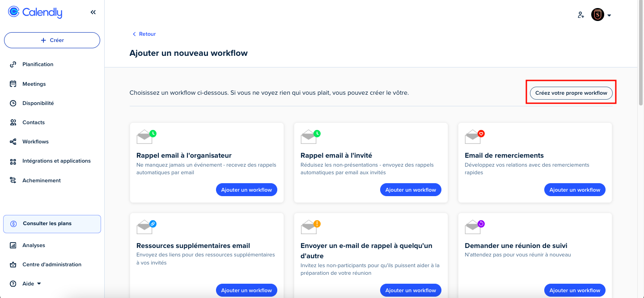Go to Intégrations et applications
The width and height of the screenshot is (644, 298).
tap(56, 161)
